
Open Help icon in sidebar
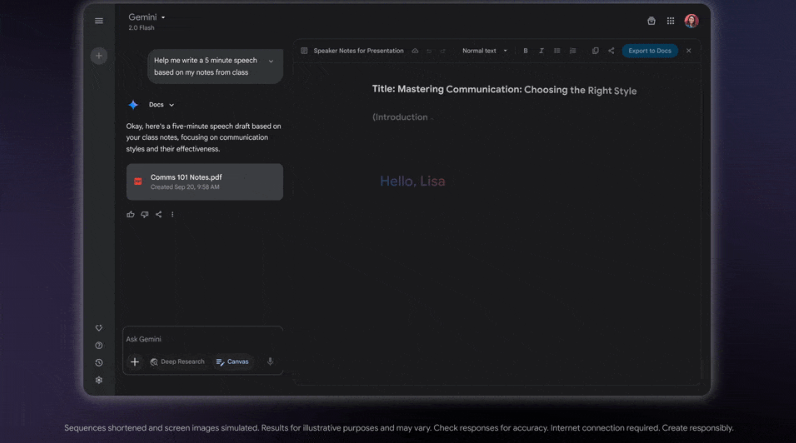pos(99,346)
